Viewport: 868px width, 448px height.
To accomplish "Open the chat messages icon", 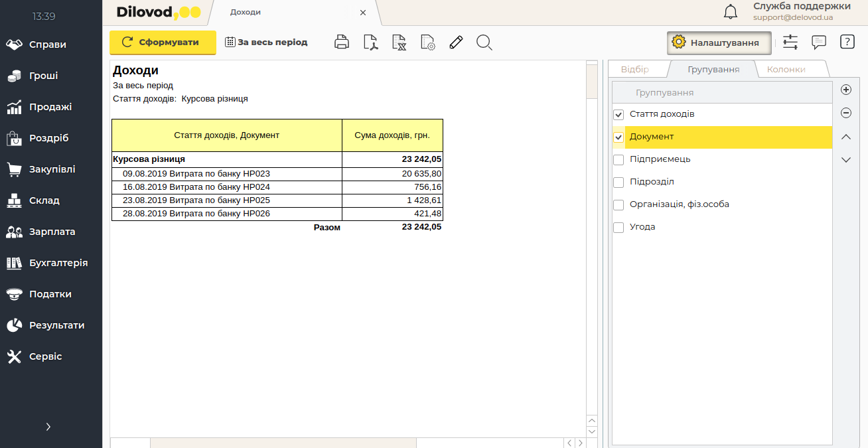I will pyautogui.click(x=819, y=42).
